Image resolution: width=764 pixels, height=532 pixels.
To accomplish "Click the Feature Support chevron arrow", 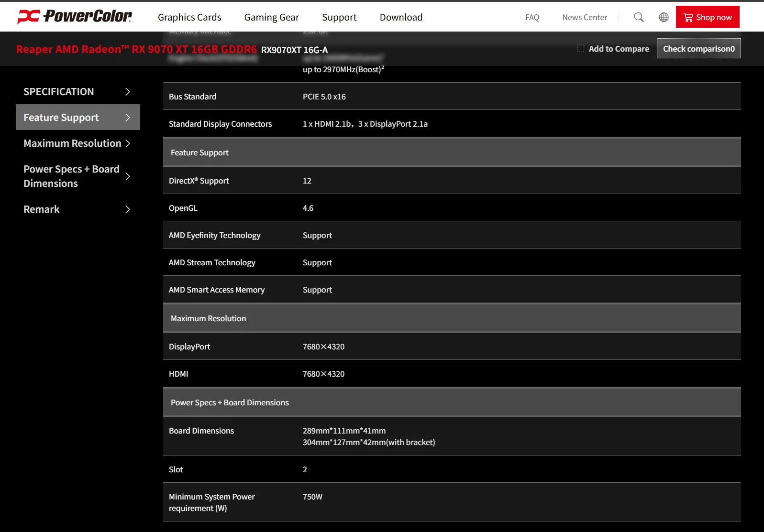I will point(128,118).
